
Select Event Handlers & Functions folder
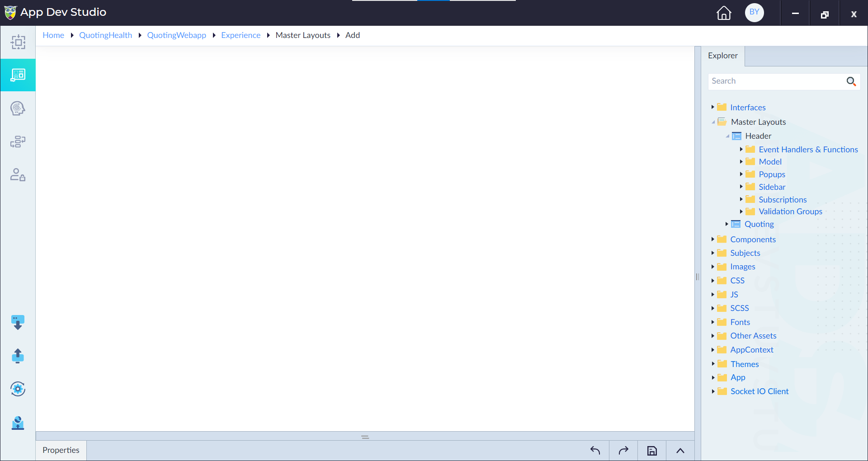coord(808,150)
